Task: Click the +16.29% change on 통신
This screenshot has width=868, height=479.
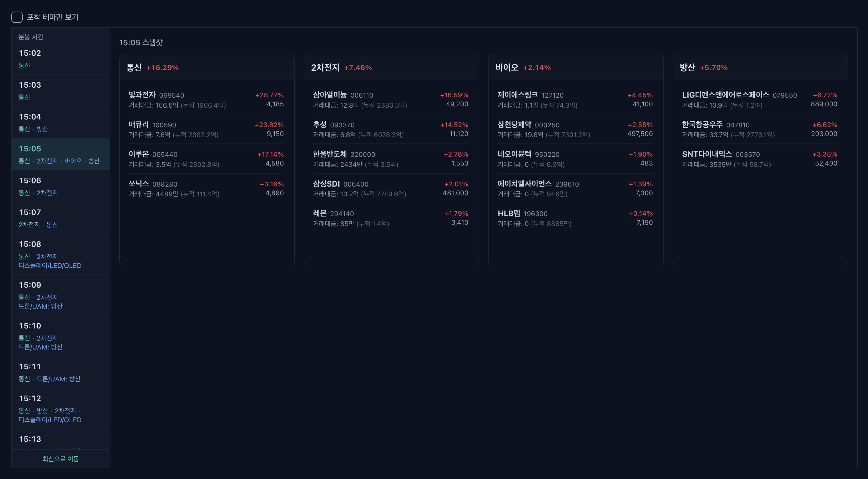Action: [162, 68]
